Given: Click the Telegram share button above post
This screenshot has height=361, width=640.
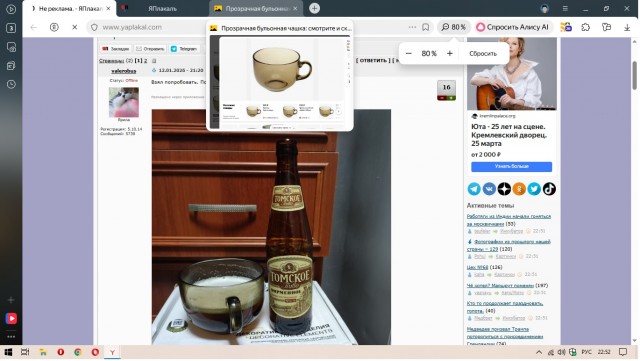Looking at the screenshot, I should (184, 49).
